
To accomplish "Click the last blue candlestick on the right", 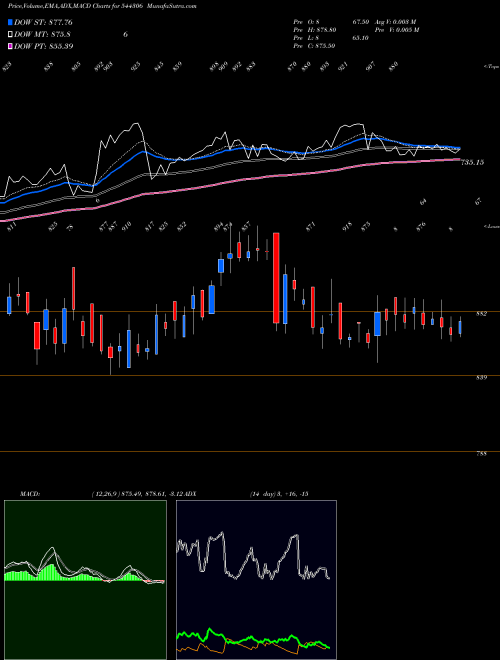I will [460, 327].
